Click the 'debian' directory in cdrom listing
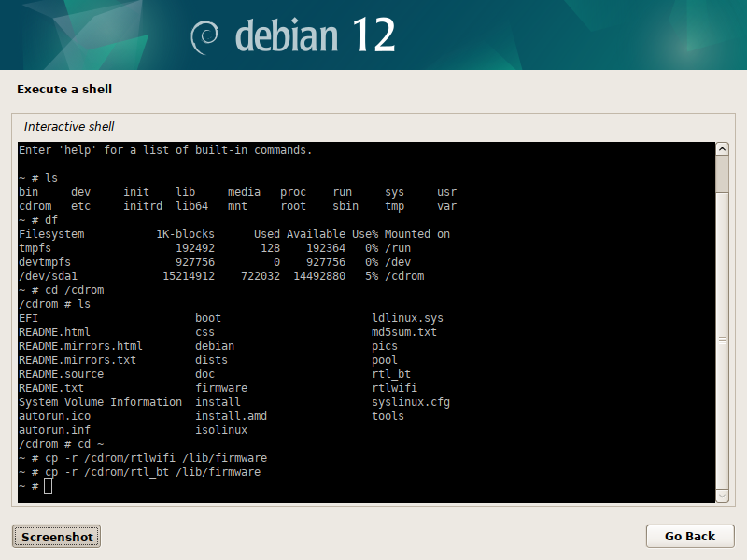This screenshot has width=747, height=560. coord(215,345)
